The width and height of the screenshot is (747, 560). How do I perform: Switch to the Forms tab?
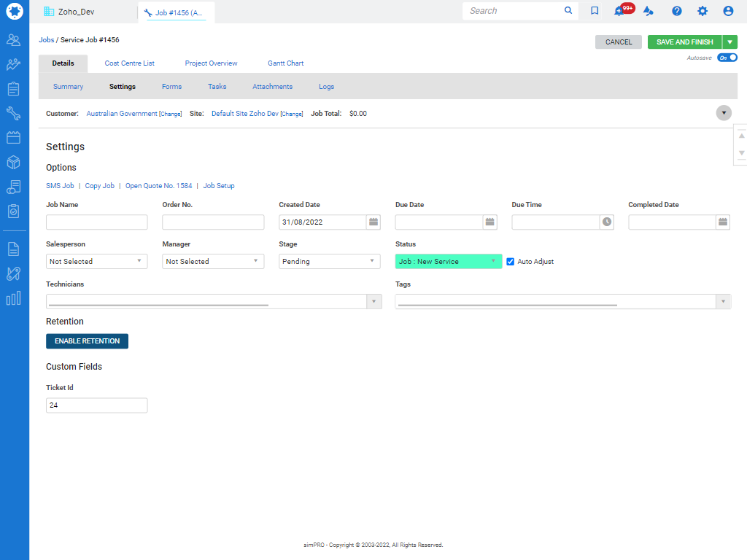pyautogui.click(x=171, y=86)
